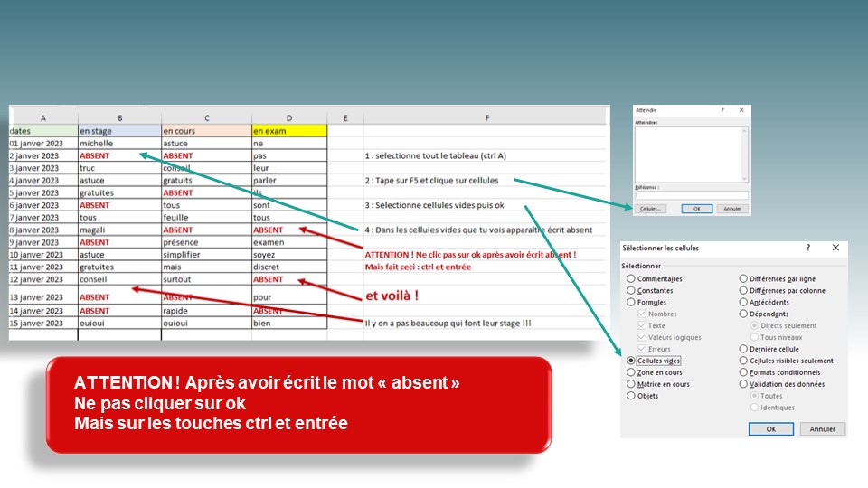Screen dimensions: 868x488
Task: Click help icon in Sélectionner les cellules
Action: (808, 248)
